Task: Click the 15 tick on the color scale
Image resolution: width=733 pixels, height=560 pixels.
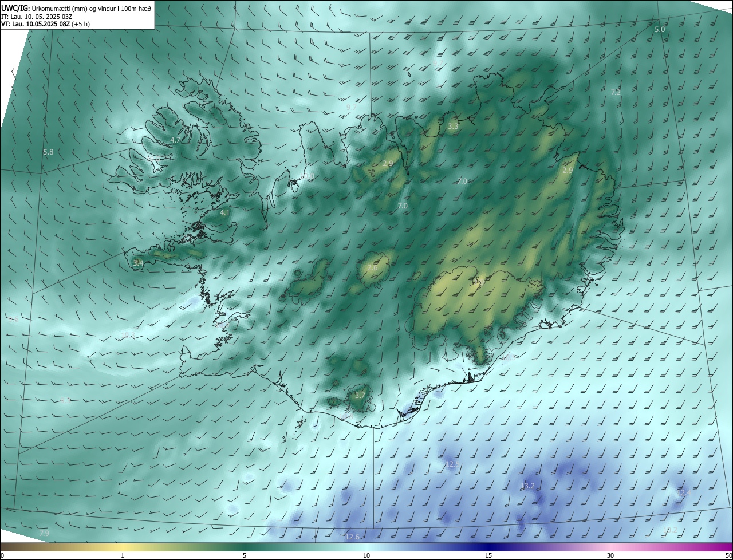Action: pyautogui.click(x=488, y=555)
